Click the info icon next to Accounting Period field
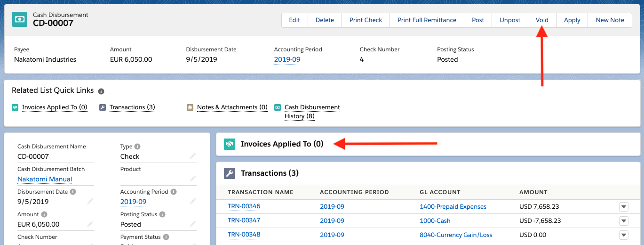 click(174, 192)
